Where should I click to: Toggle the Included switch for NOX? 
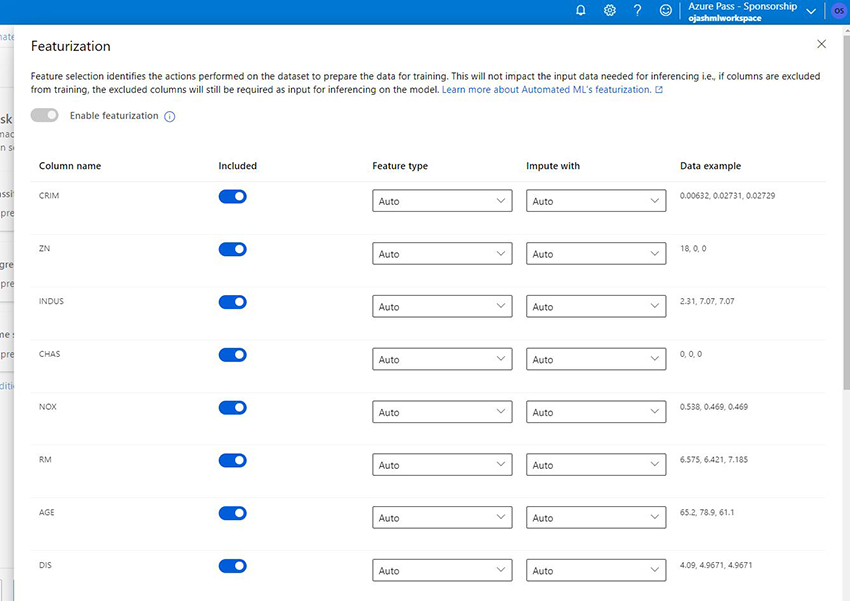232,407
